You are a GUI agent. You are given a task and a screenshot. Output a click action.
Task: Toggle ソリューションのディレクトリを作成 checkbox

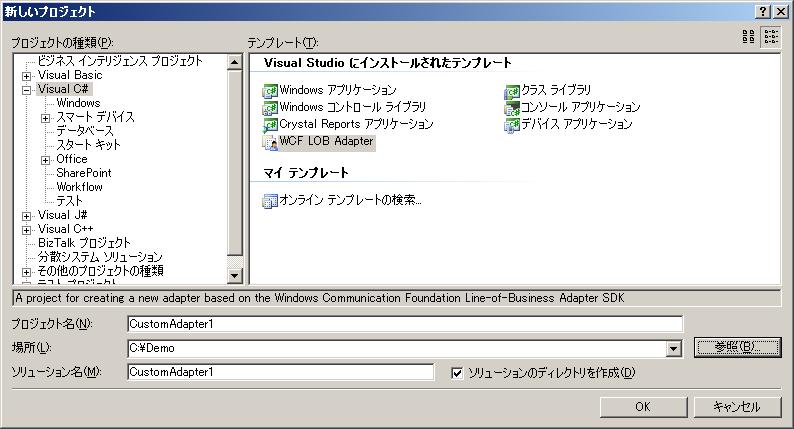[x=457, y=373]
